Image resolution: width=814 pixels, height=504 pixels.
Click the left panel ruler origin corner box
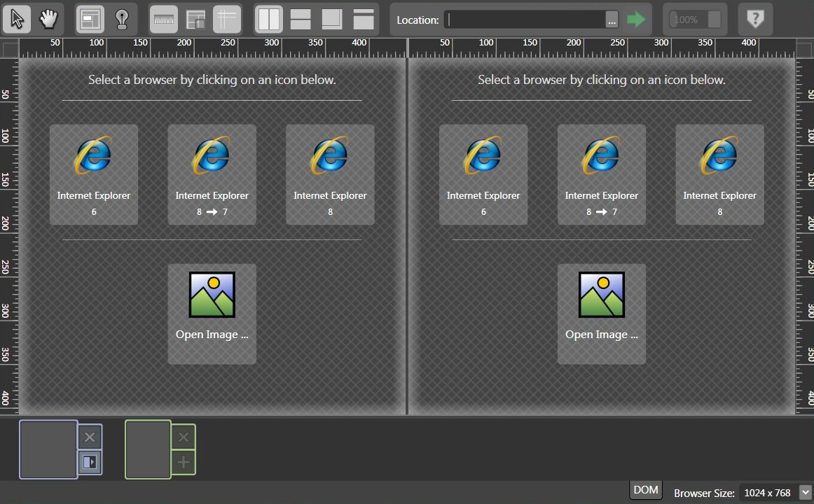click(x=10, y=50)
